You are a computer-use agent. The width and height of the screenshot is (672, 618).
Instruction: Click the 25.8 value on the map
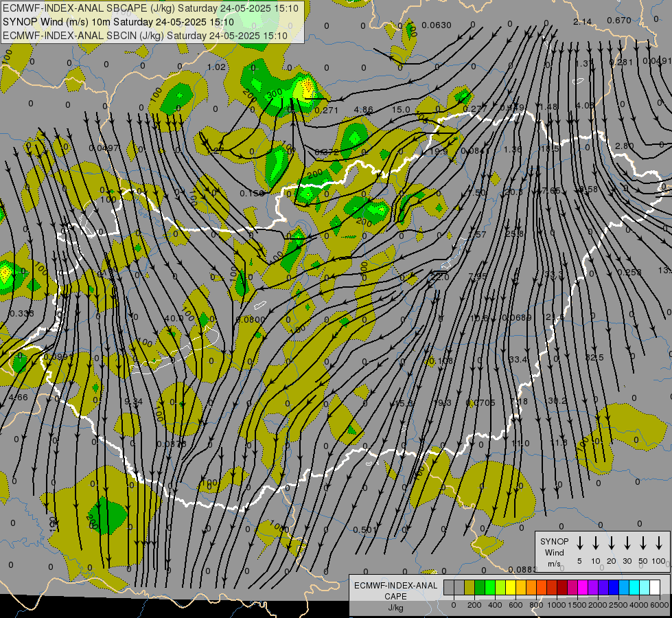(x=514, y=233)
